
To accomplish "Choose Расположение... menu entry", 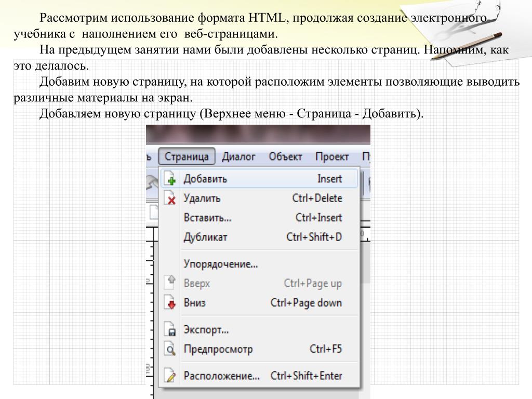I will click(x=221, y=376).
